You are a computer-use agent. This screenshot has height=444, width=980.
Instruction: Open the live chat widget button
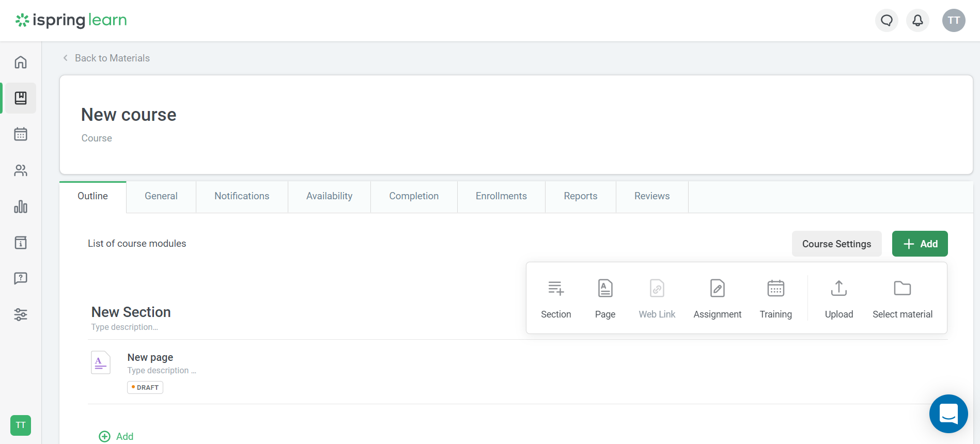pos(948,414)
